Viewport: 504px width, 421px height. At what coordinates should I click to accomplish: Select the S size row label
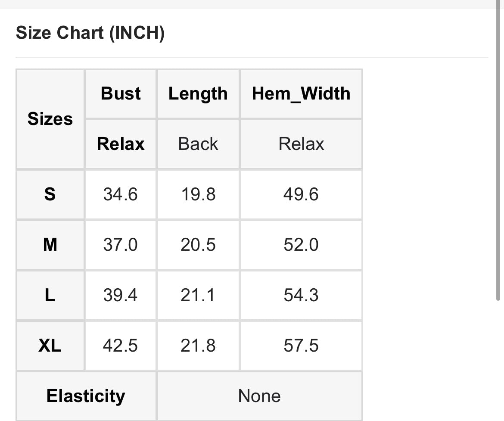click(50, 194)
